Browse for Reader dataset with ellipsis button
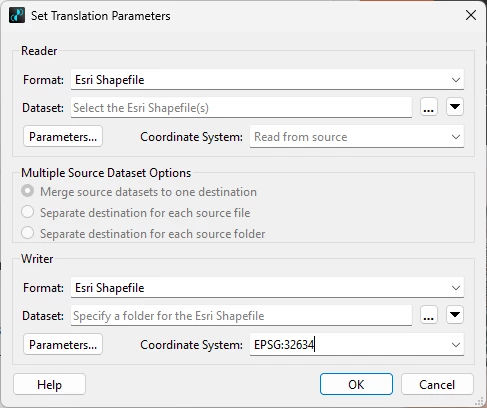The height and width of the screenshot is (408, 487). (x=429, y=107)
